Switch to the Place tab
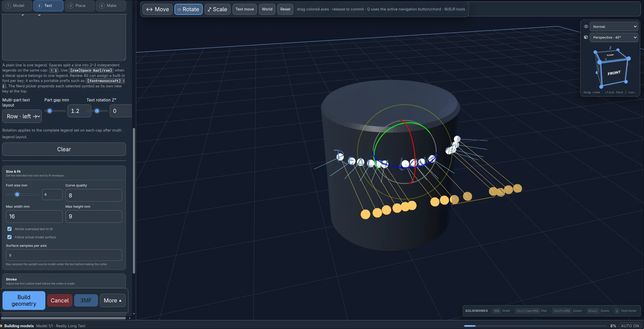The height and width of the screenshot is (329, 644). tap(79, 6)
